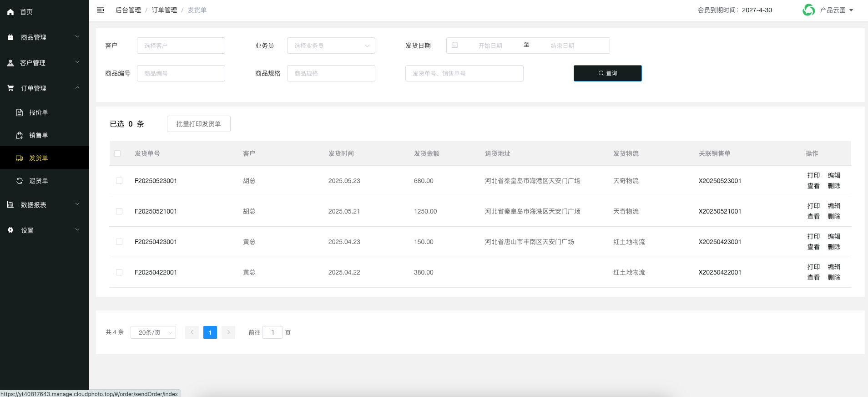Open the 选择业务员 dropdown

coord(331,46)
